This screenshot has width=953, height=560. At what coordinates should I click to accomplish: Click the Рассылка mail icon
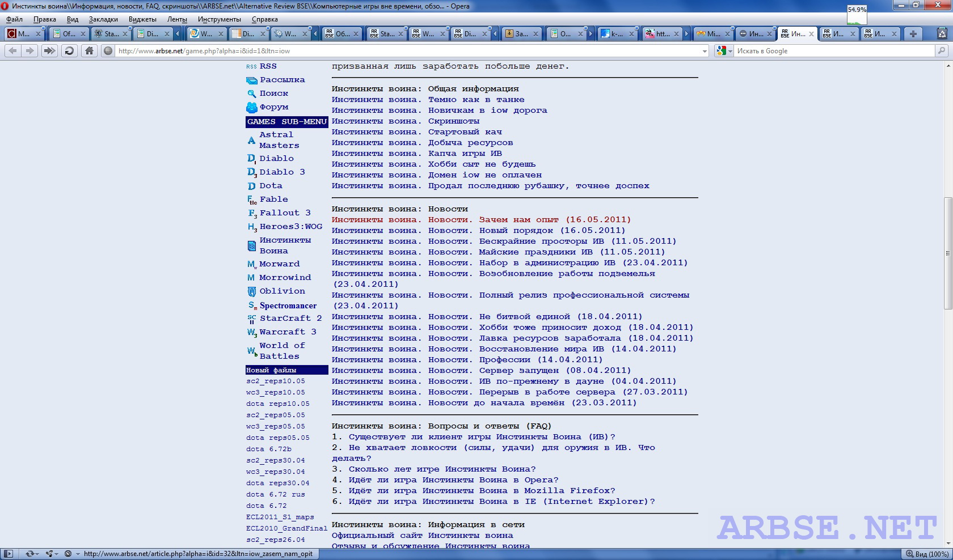point(252,80)
